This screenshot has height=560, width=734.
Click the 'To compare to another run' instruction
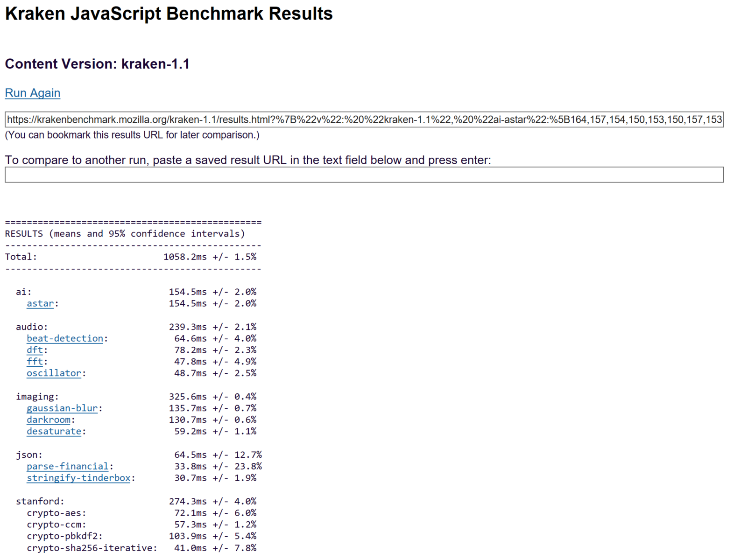(x=248, y=160)
